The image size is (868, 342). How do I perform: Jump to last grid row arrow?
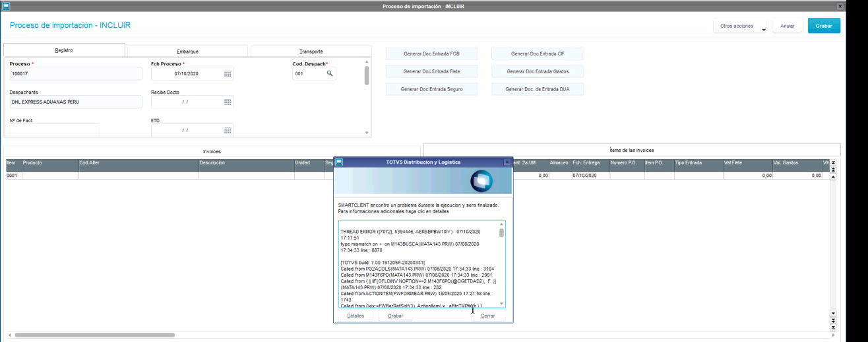[x=833, y=327]
